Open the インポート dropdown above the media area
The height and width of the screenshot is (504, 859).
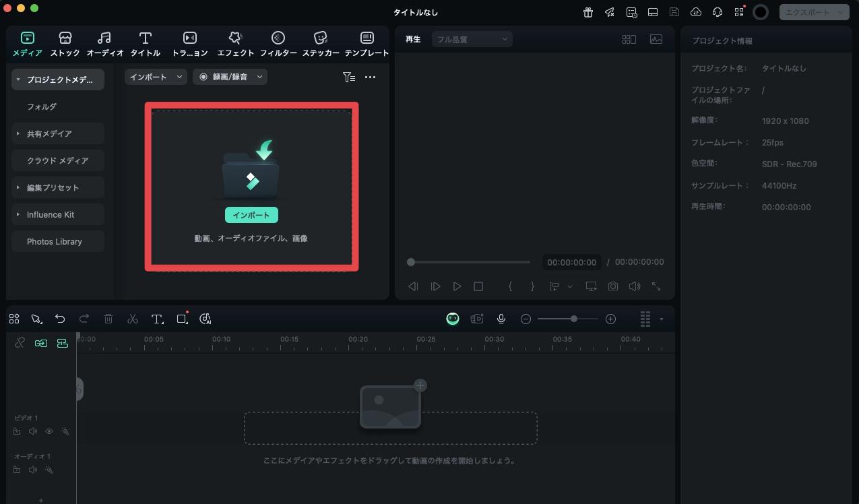point(156,77)
